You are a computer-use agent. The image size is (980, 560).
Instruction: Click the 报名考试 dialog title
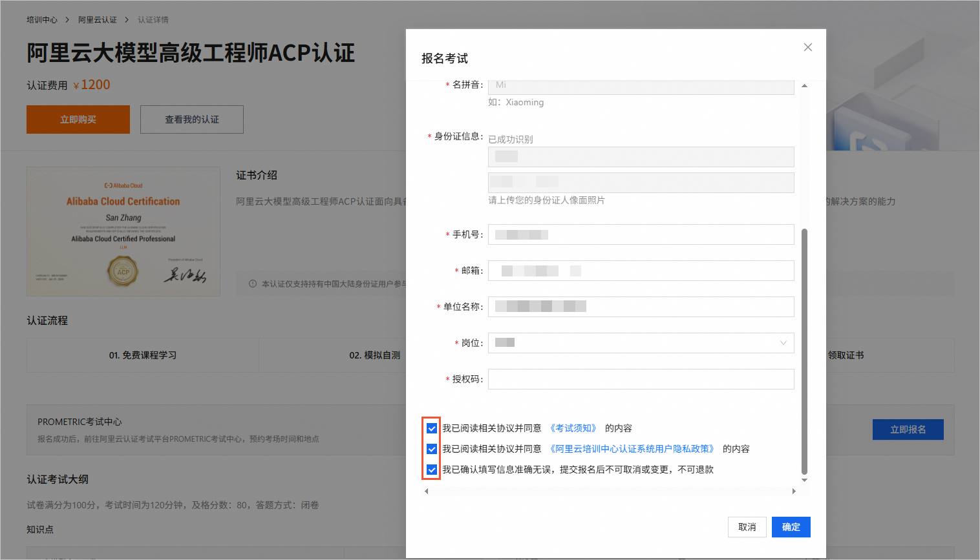tap(445, 58)
